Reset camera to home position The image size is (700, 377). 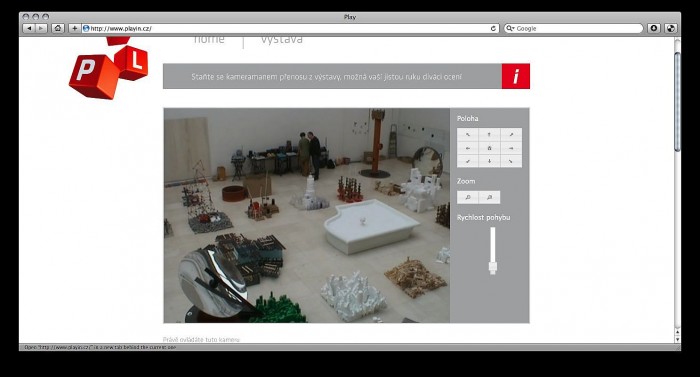click(x=489, y=148)
